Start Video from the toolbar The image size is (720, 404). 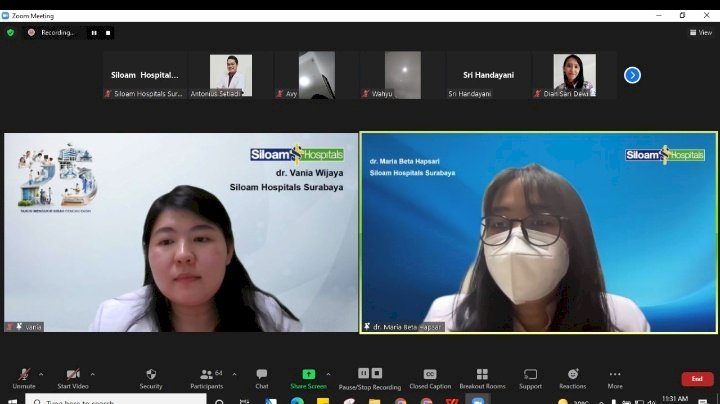coord(73,379)
